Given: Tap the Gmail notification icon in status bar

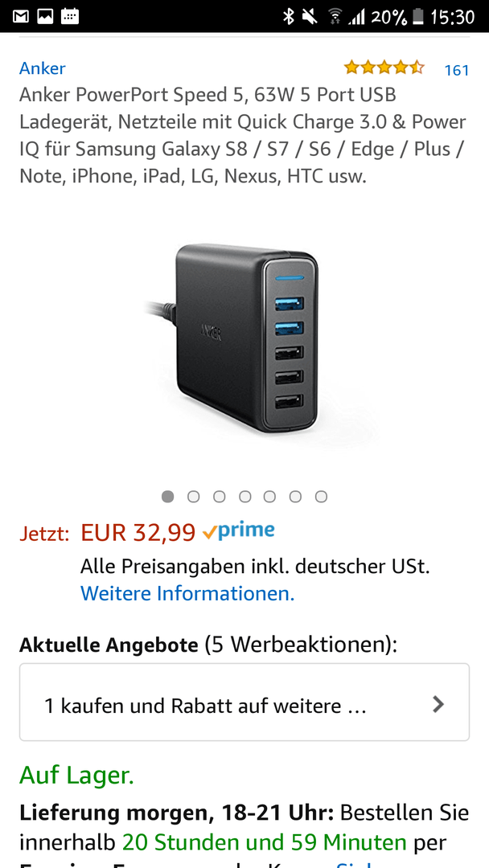Looking at the screenshot, I should click(21, 16).
